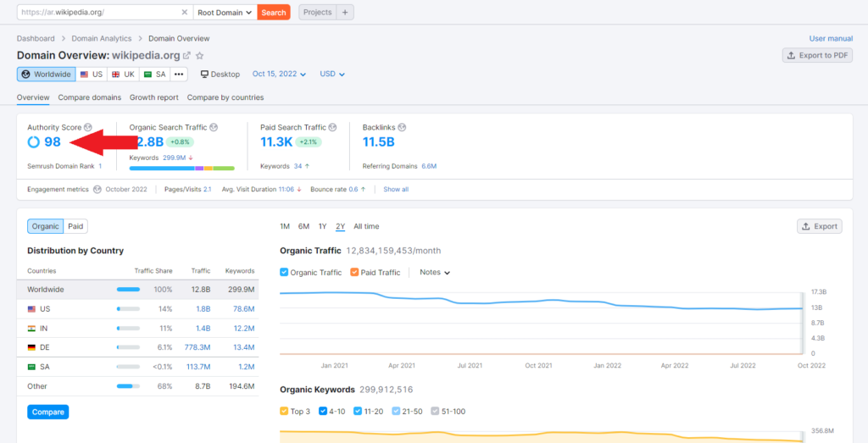
Task: Star wikipedia.org as a favorite
Action: (200, 55)
